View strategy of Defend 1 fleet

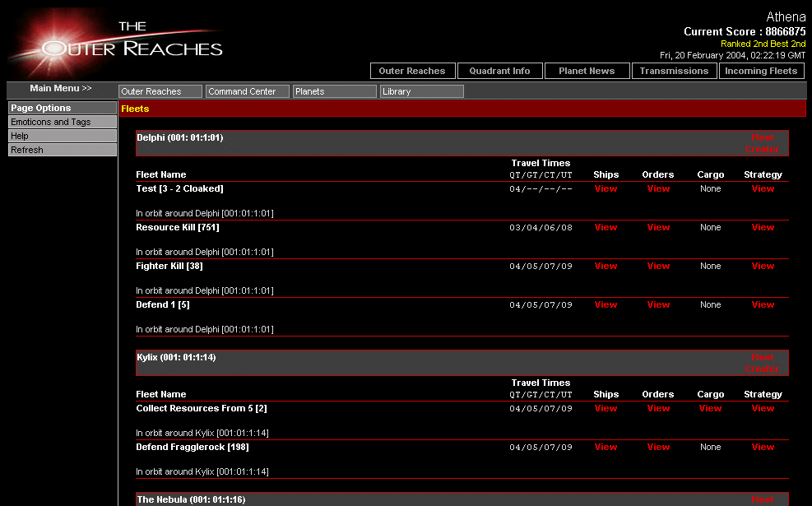763,304
